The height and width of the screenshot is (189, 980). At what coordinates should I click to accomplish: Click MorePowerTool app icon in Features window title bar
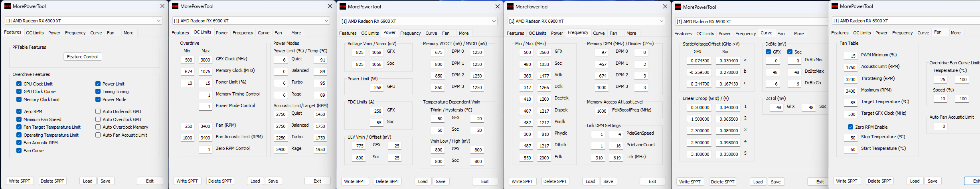click(x=8, y=6)
